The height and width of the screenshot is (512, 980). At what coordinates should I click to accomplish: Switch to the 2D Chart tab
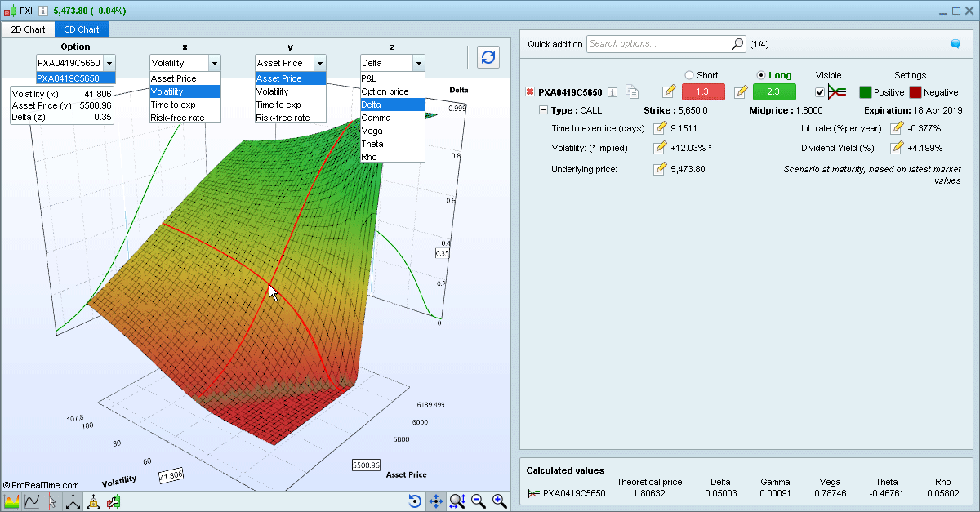27,29
